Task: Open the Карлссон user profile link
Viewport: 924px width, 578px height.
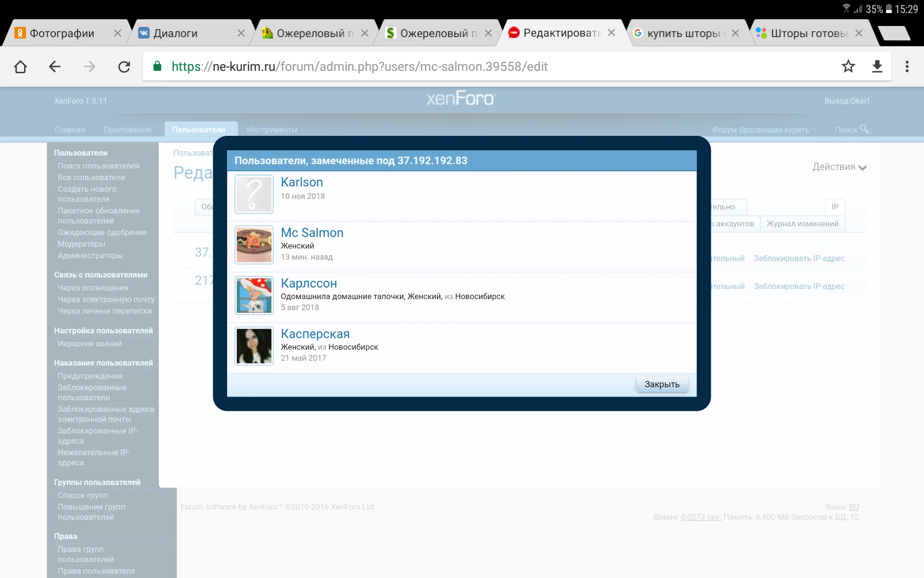Action: (308, 283)
